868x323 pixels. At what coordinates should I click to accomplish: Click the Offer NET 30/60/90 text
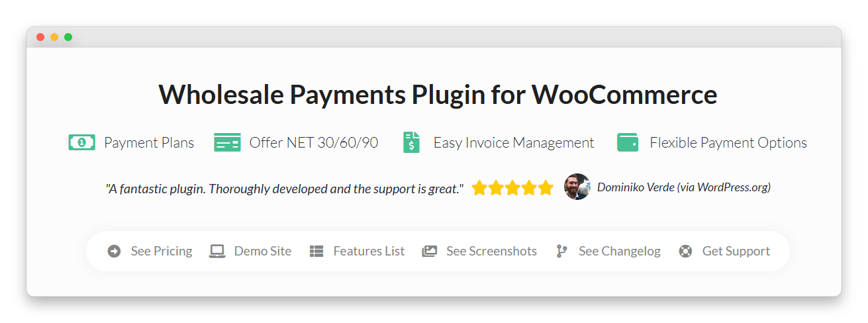314,142
